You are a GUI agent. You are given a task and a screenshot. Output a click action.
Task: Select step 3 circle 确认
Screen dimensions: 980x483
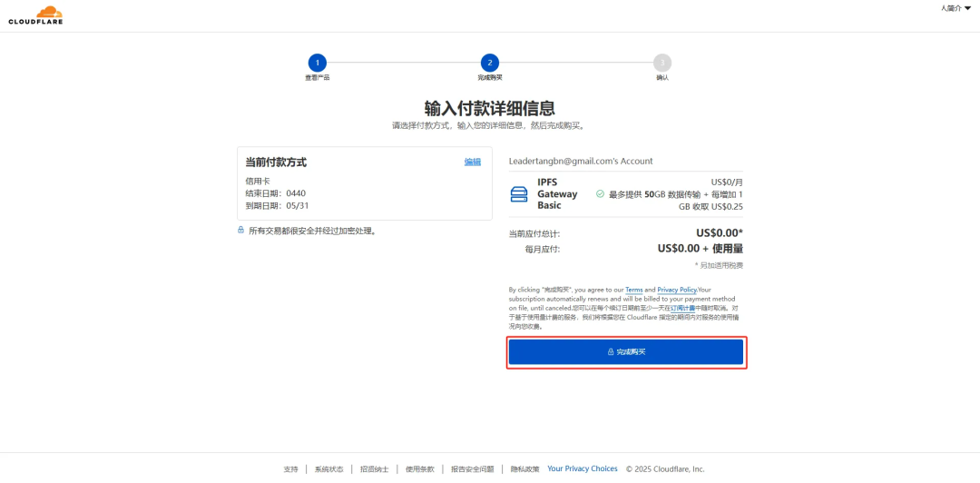click(x=661, y=63)
